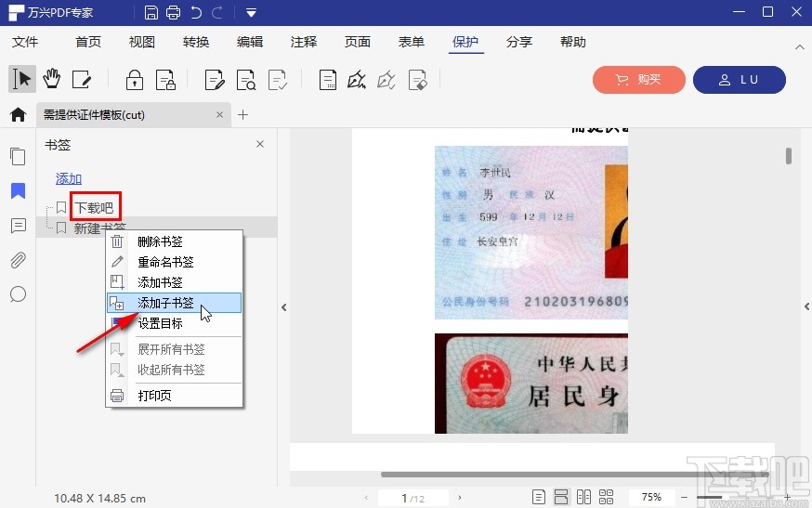
Task: Open the search sidebar panel
Action: click(x=18, y=294)
